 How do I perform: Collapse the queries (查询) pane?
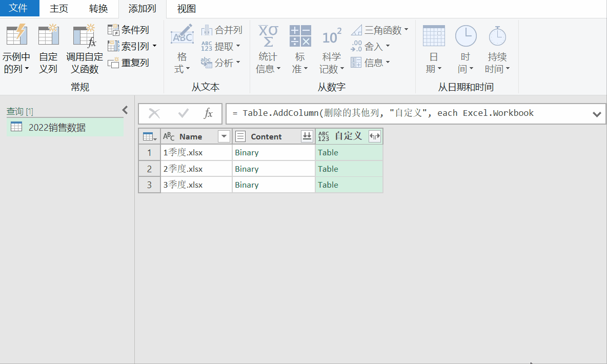coord(125,110)
